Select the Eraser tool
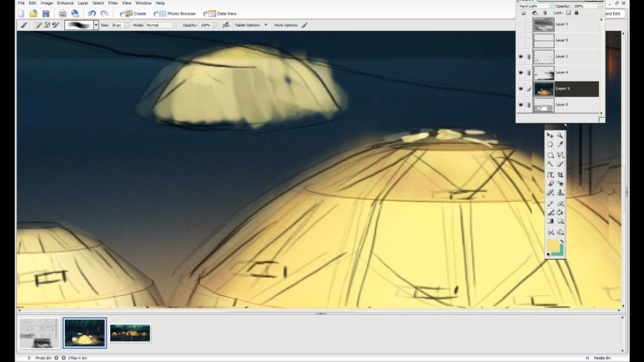Image resolution: width=644 pixels, height=362 pixels. tap(560, 203)
